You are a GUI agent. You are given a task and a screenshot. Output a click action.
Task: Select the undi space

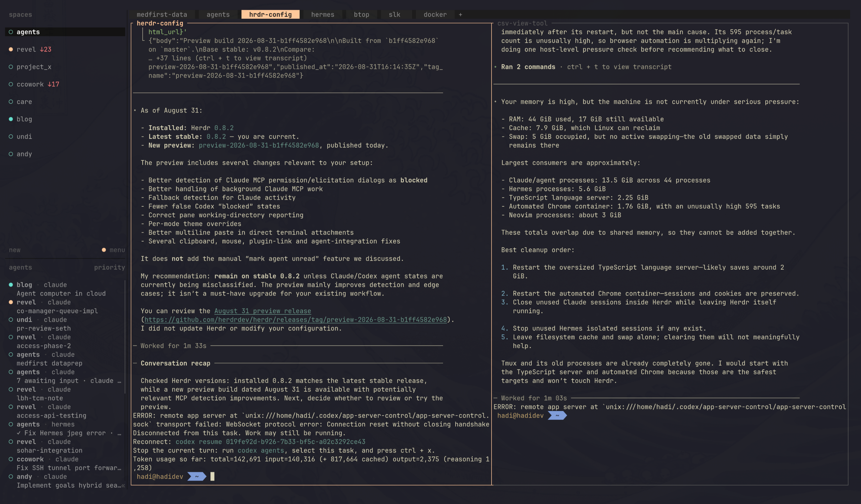click(x=65, y=136)
